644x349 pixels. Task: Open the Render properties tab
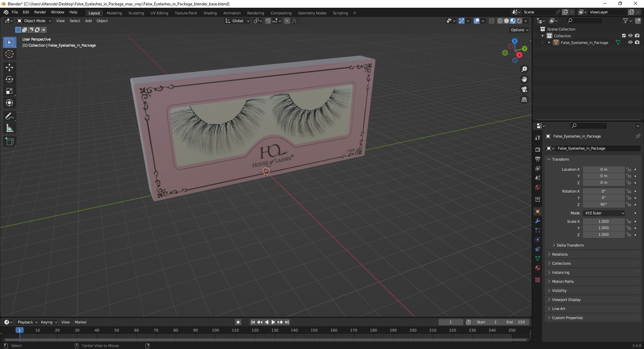click(x=538, y=149)
